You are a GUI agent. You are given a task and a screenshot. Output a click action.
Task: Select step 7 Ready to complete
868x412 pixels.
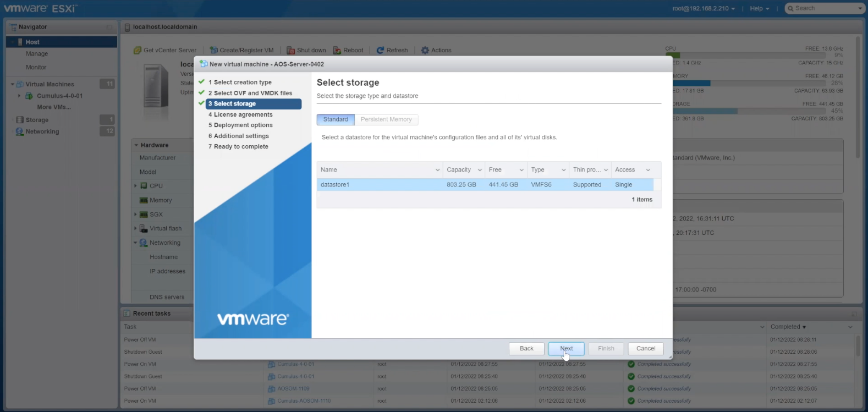coord(238,146)
